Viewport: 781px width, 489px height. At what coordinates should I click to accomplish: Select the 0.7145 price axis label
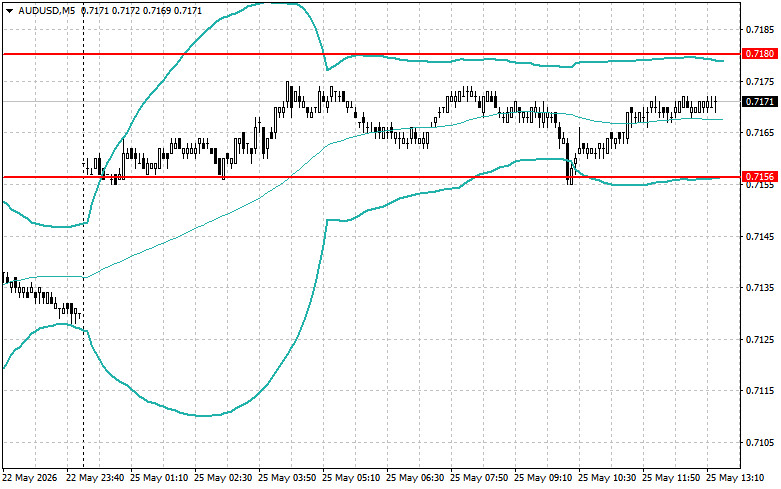coord(760,236)
